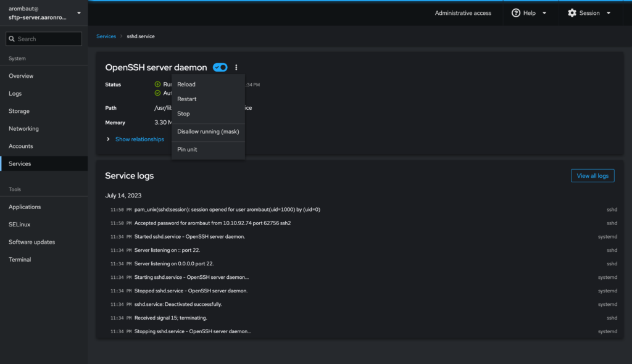Click the Help question mark icon
This screenshot has height=364, width=632.
pos(516,13)
